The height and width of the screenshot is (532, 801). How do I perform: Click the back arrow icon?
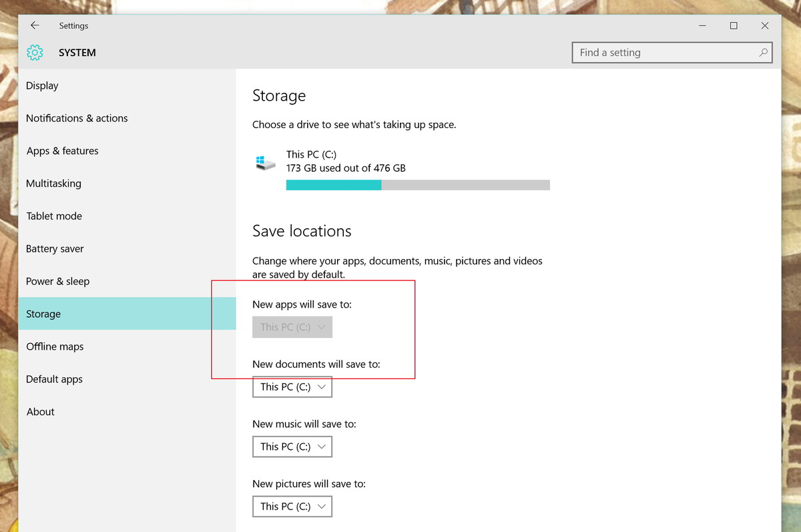point(34,25)
